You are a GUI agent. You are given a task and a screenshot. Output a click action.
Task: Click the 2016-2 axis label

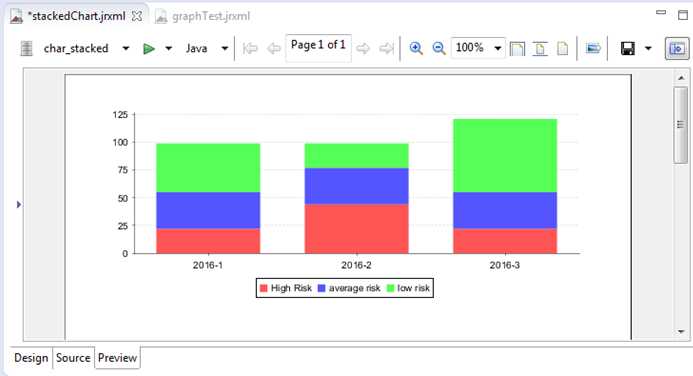pos(356,265)
